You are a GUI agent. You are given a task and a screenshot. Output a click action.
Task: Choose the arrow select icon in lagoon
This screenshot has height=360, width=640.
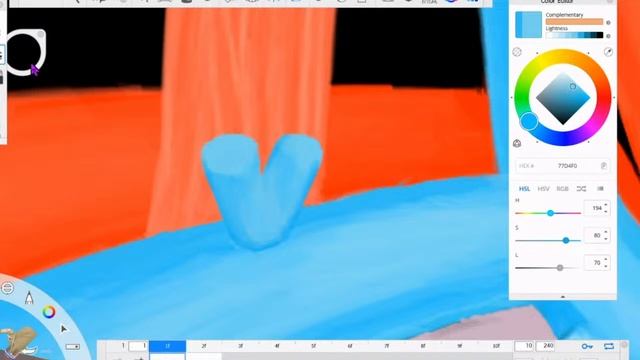(64, 329)
